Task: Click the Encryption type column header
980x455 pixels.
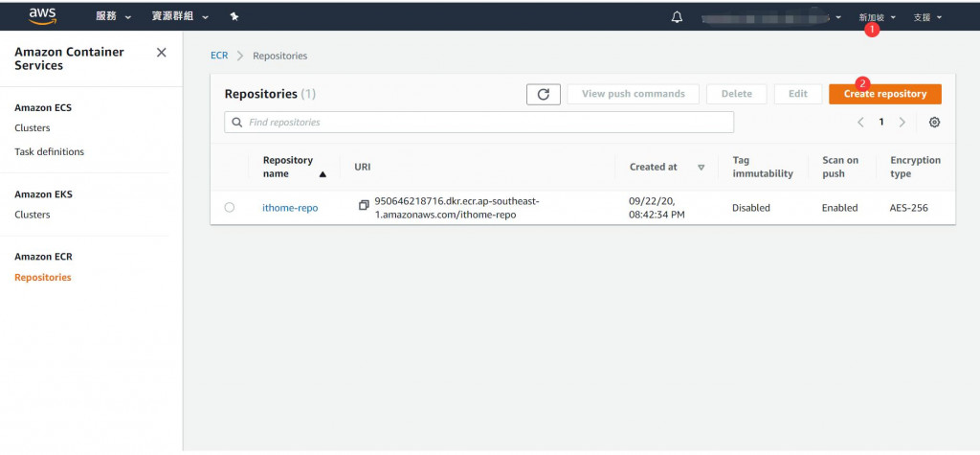Action: [x=915, y=167]
